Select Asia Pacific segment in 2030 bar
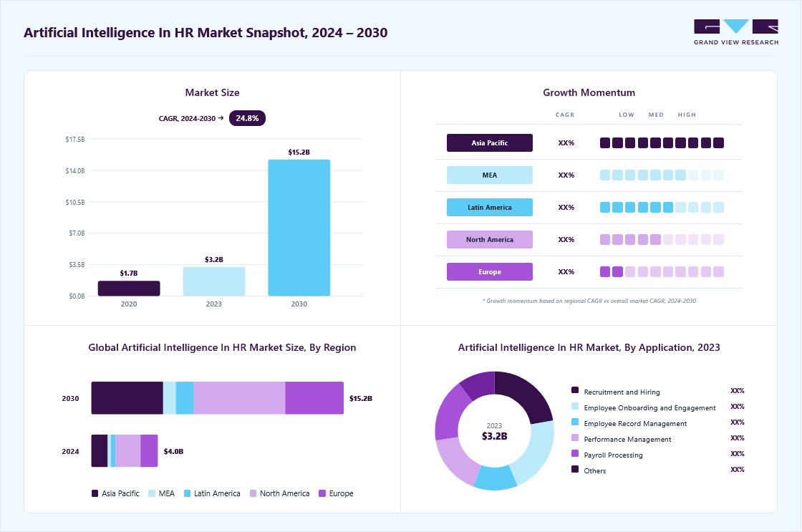Screen dimensions: 802x532 127,398
